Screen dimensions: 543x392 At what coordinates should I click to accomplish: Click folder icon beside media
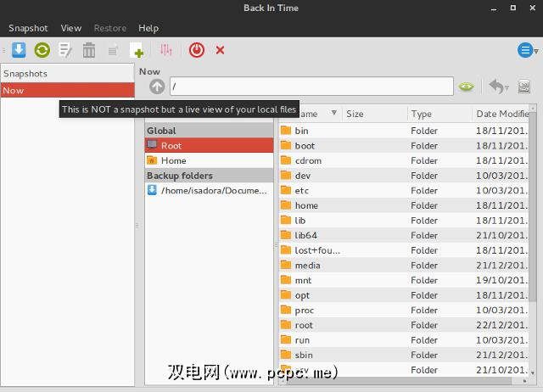click(x=286, y=265)
